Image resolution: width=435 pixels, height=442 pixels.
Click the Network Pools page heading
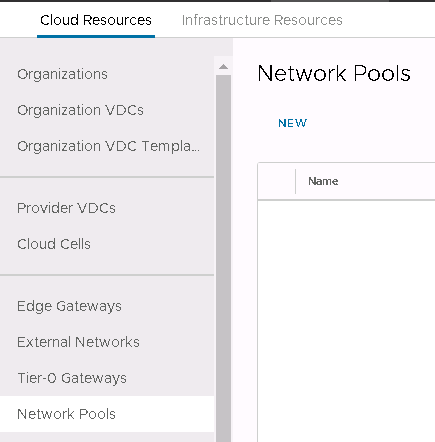(334, 73)
